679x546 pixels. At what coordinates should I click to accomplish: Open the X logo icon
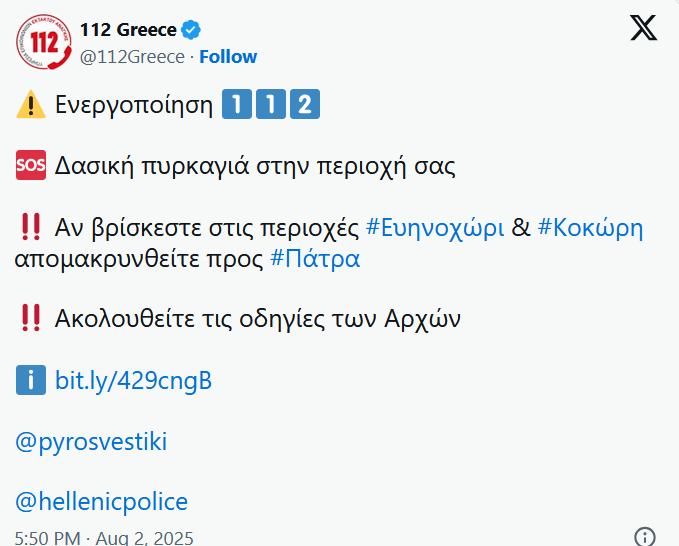643,28
